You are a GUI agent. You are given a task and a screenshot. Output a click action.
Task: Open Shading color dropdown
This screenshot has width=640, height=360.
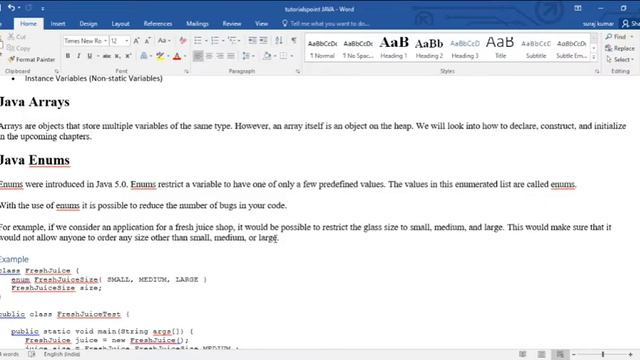point(275,56)
